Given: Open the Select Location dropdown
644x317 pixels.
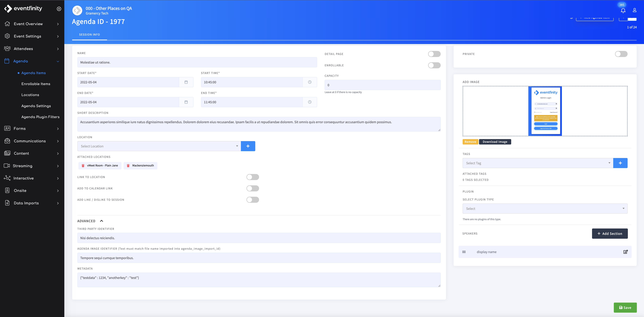Looking at the screenshot, I should 159,146.
